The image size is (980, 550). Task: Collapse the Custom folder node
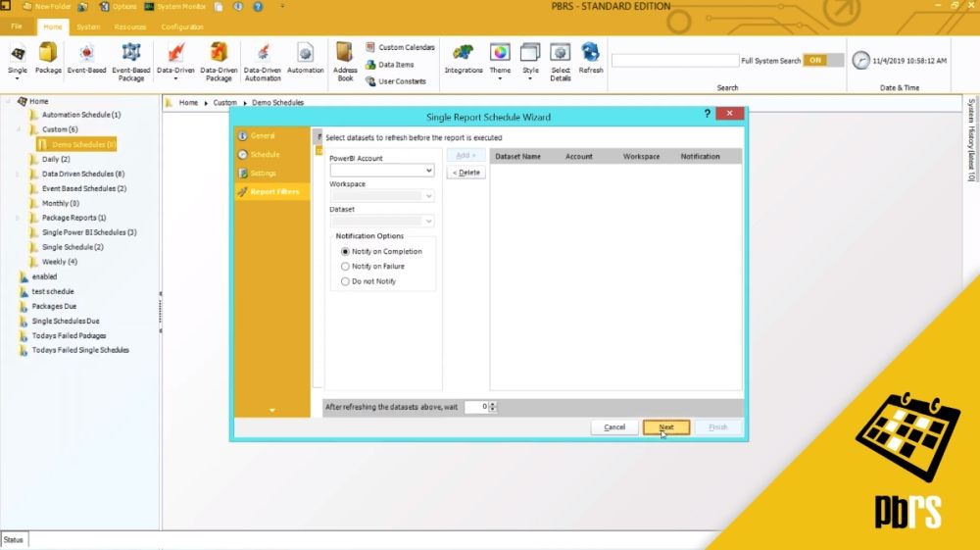coord(18,129)
